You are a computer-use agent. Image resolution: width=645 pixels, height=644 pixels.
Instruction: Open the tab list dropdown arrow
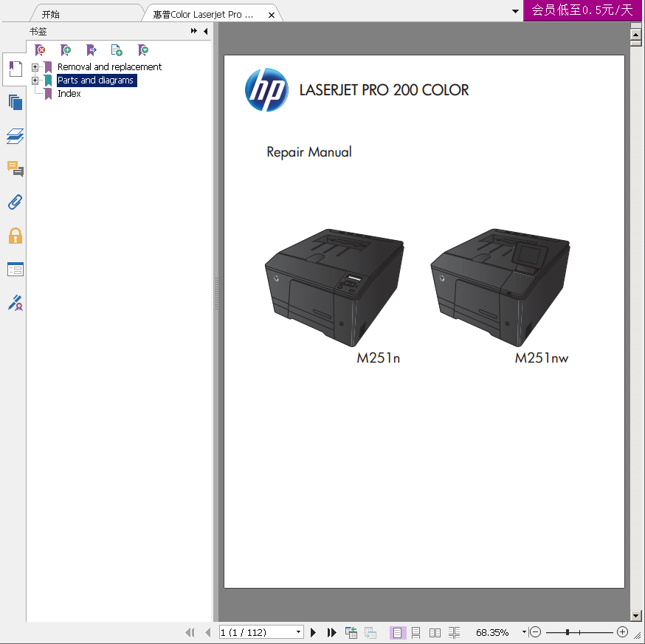[x=515, y=11]
